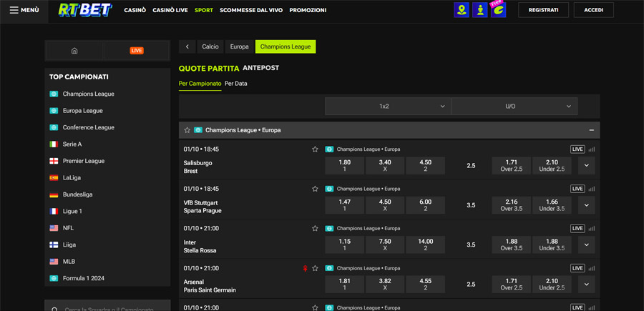Open the U/O market dropdown
This screenshot has width=644, height=311.
point(514,106)
